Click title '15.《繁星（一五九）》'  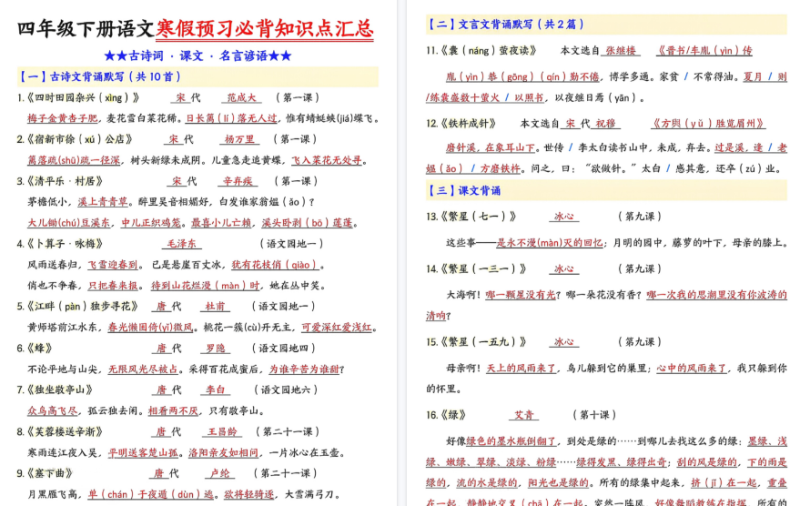(x=476, y=342)
